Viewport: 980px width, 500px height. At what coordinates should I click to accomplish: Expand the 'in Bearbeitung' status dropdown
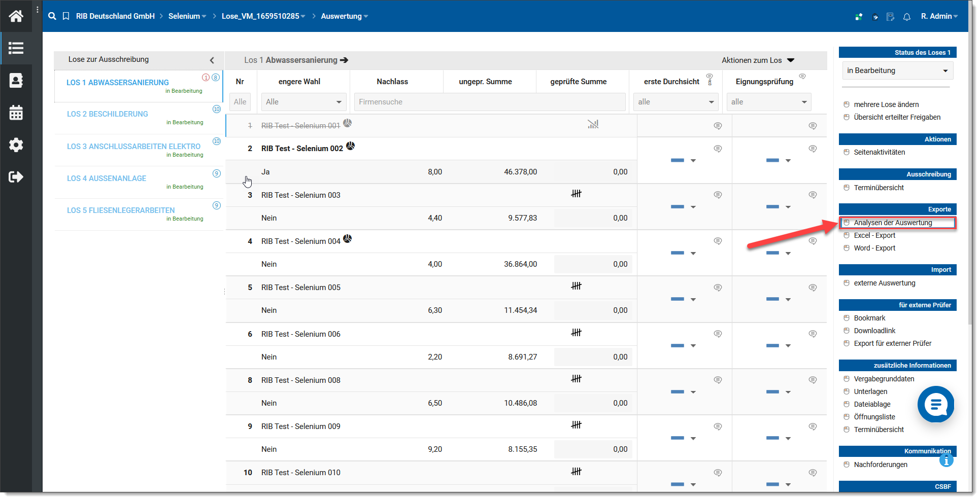[x=897, y=70]
